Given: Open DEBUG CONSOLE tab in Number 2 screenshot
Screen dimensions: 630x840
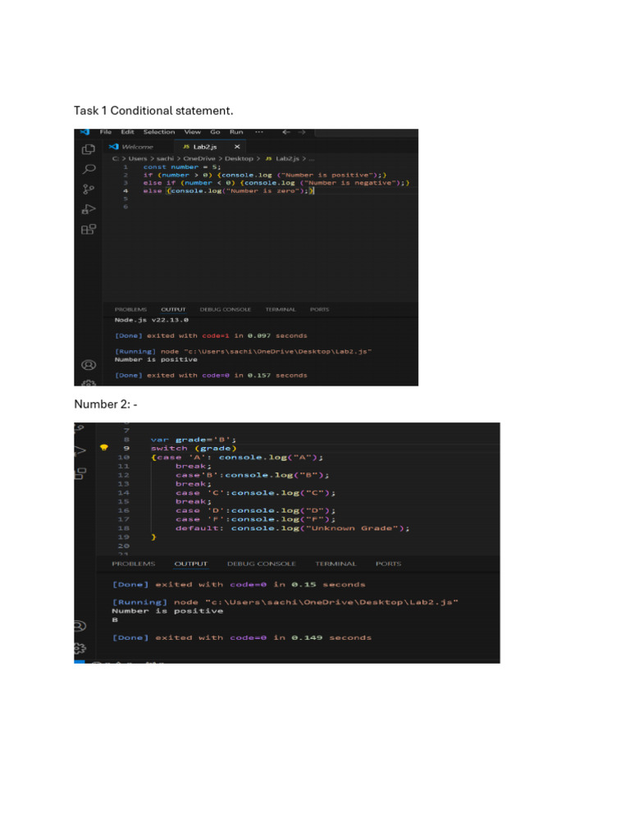Looking at the screenshot, I should (262, 564).
